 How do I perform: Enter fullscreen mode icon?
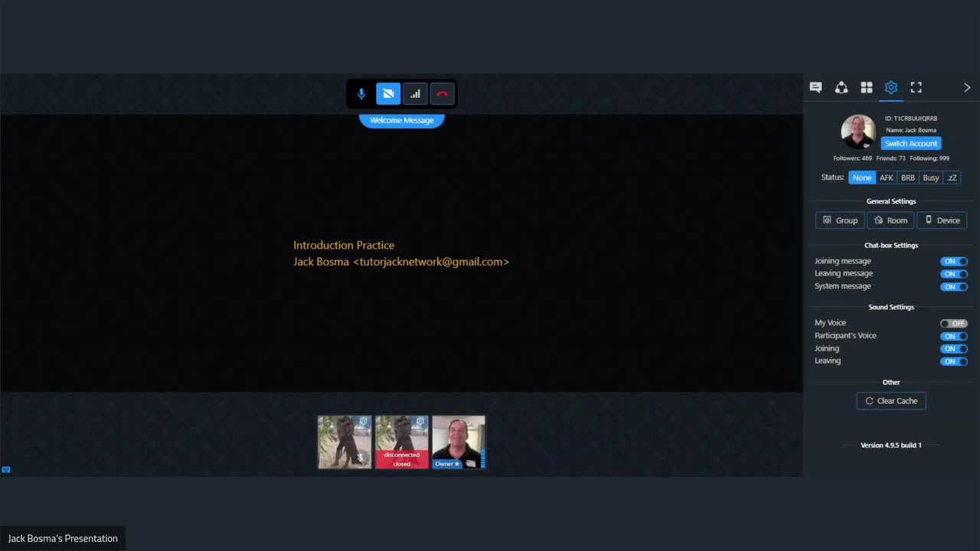[916, 87]
